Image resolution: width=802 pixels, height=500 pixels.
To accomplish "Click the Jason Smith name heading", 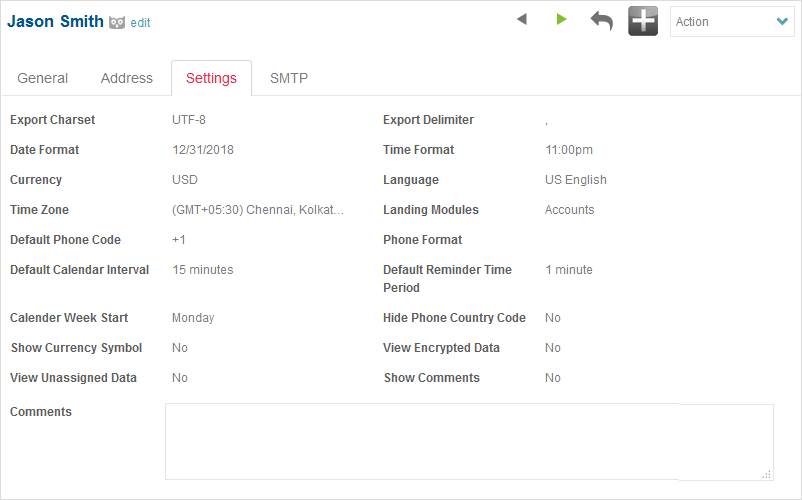I will (55, 21).
